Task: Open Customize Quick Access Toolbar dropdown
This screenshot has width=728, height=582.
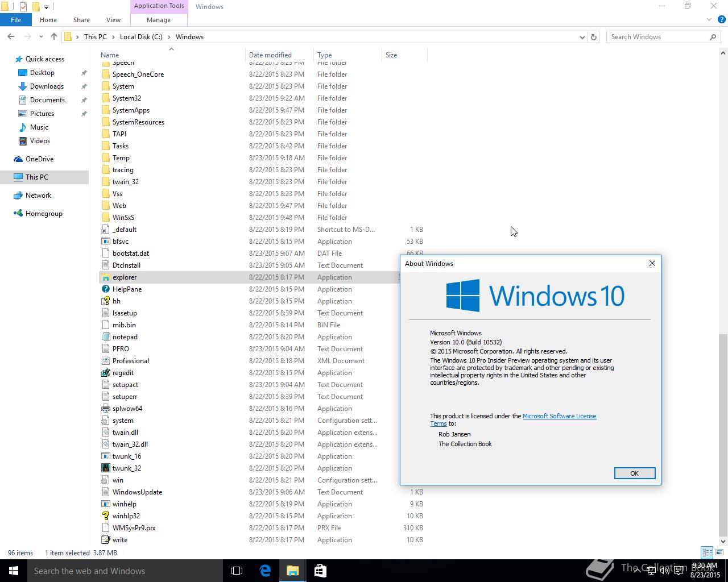Action: (47, 7)
